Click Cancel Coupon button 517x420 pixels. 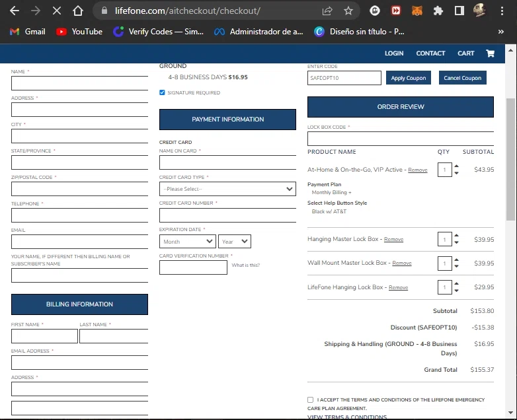coord(463,78)
